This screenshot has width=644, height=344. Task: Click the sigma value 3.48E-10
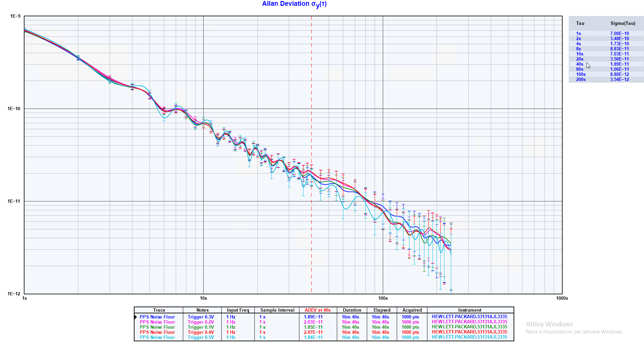(619, 38)
